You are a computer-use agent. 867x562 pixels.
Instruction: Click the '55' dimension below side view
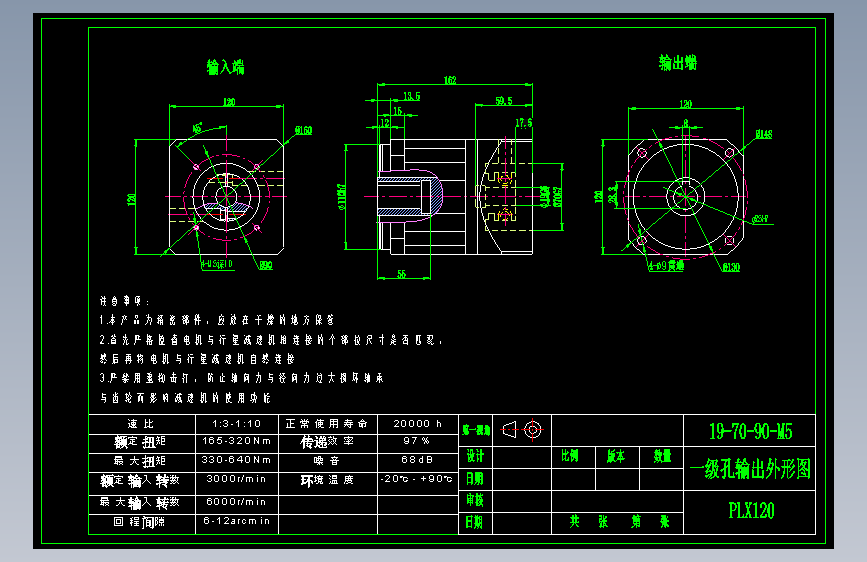(401, 274)
